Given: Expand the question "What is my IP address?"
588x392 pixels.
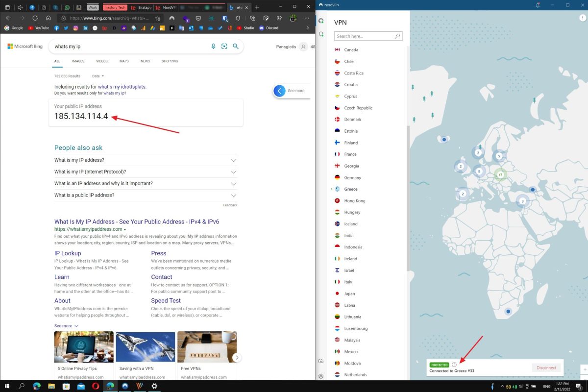Looking at the screenshot, I should click(x=145, y=160).
